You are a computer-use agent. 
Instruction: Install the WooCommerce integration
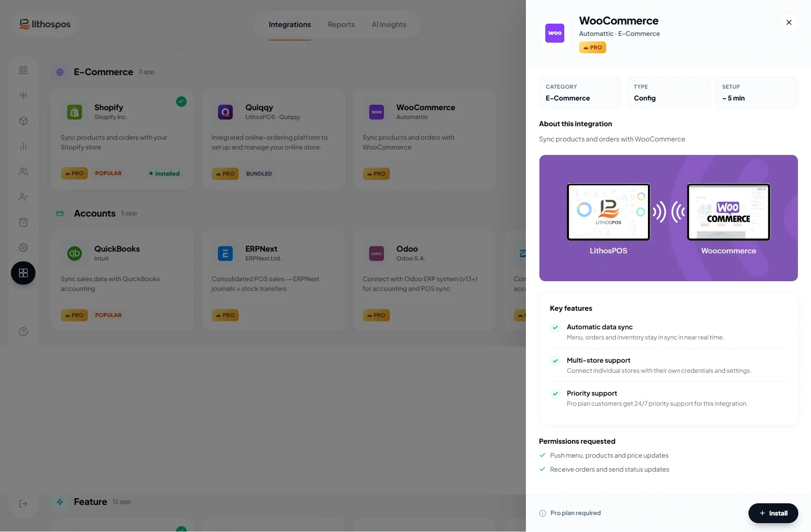tap(773, 513)
